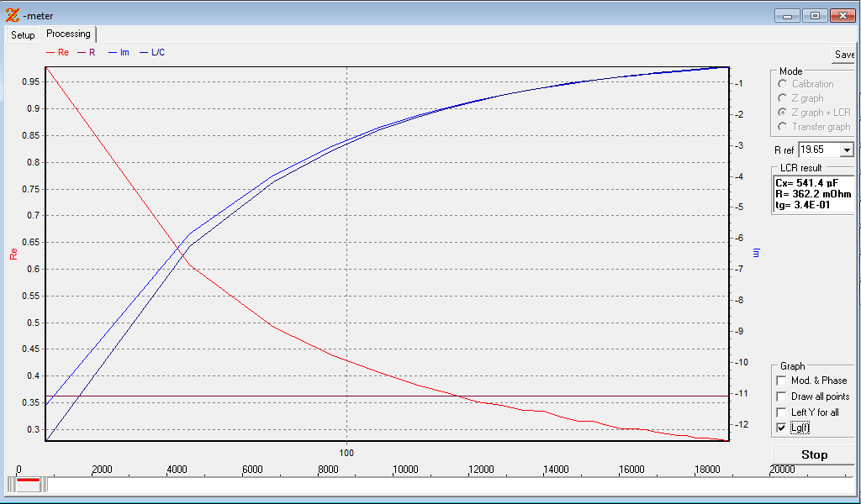Stop the measurement with the Stop button
Screen dimensions: 861x504
click(814, 454)
